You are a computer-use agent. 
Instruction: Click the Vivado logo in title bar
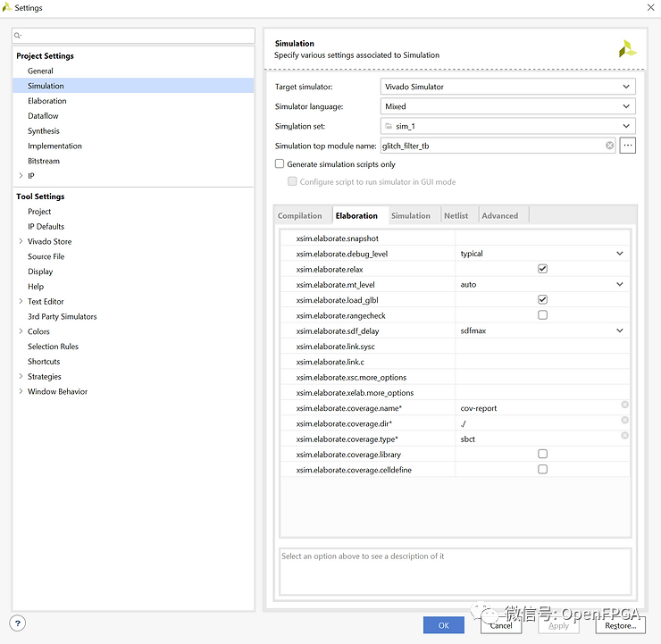click(x=8, y=8)
